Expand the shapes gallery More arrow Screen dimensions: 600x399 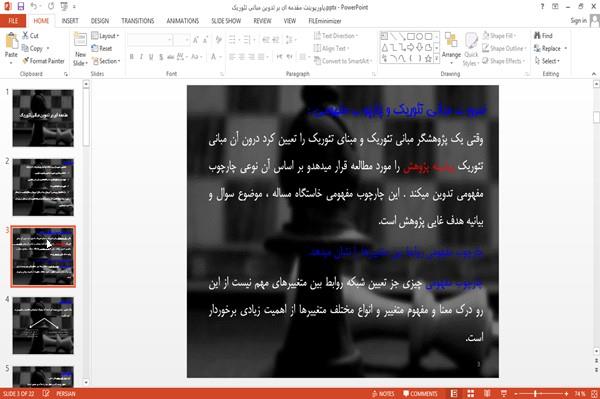coord(437,59)
